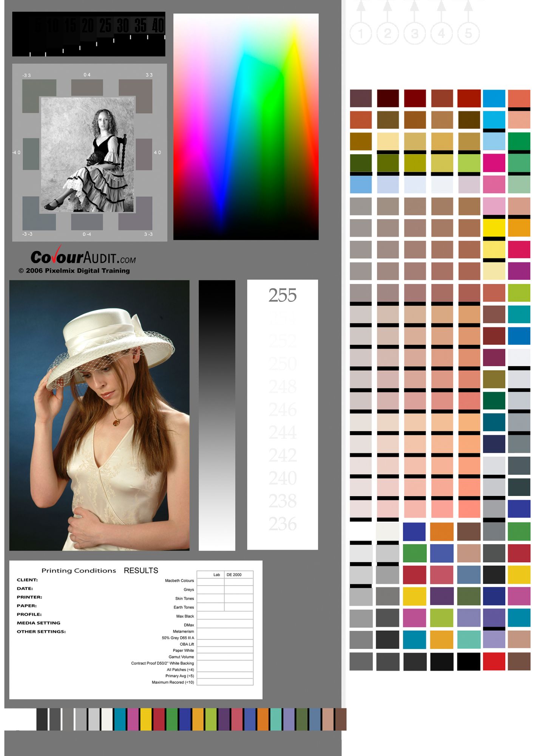Open the colour portrait of woman with hat
534x756 pixels.
(x=99, y=415)
